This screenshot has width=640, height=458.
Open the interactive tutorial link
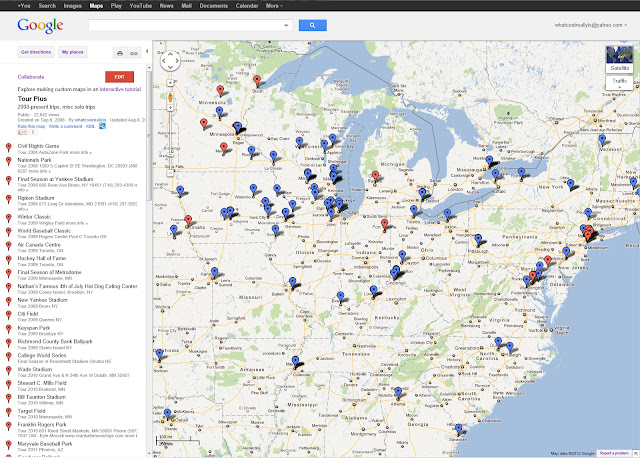point(120,89)
